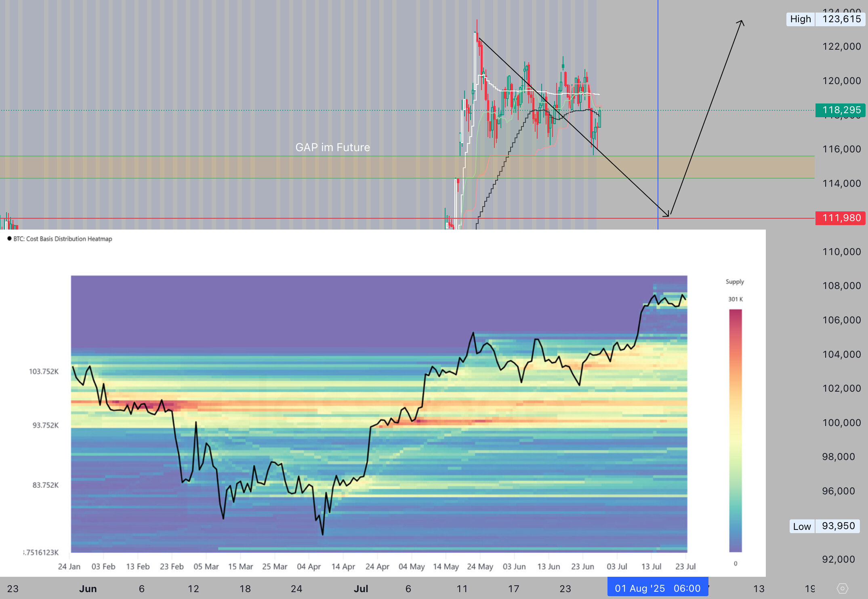Select the Low 93,950 price tag
868x599 pixels.
pos(824,526)
